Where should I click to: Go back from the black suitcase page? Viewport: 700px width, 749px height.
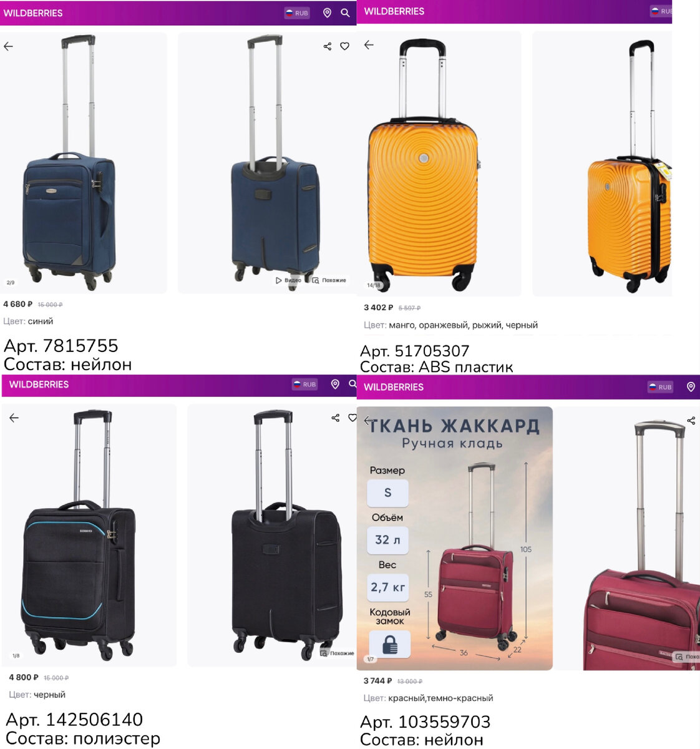[x=14, y=418]
